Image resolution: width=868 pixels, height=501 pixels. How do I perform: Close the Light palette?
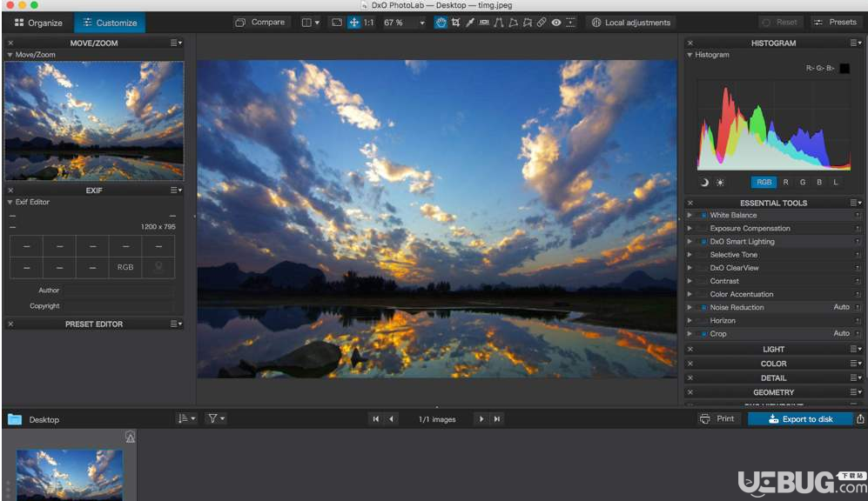[x=690, y=350]
